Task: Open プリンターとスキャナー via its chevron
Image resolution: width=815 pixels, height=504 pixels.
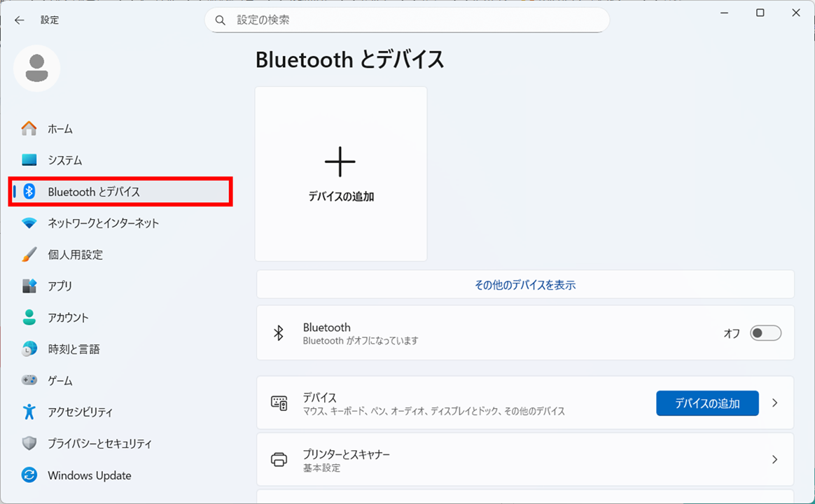Action: pos(774,460)
